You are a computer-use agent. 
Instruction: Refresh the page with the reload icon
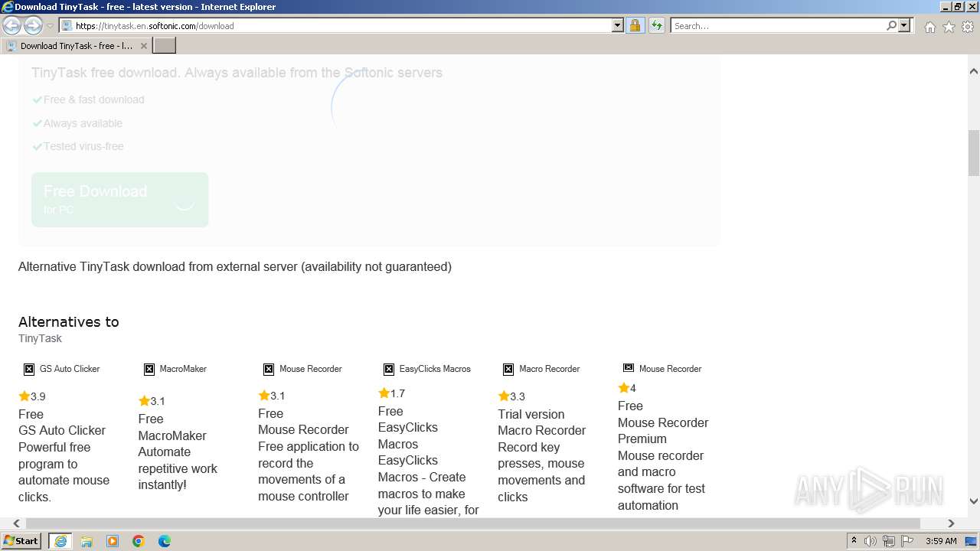[x=657, y=25]
